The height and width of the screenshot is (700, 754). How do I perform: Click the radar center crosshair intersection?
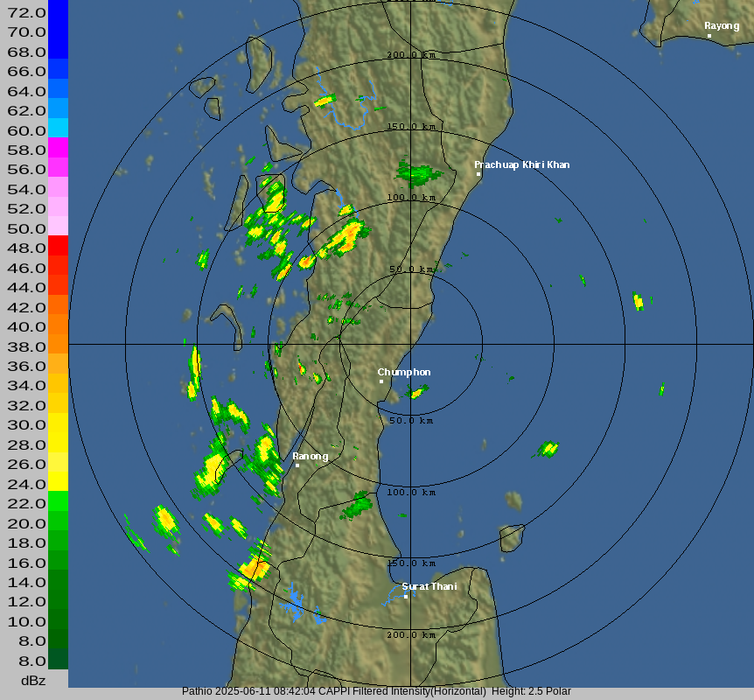point(410,344)
